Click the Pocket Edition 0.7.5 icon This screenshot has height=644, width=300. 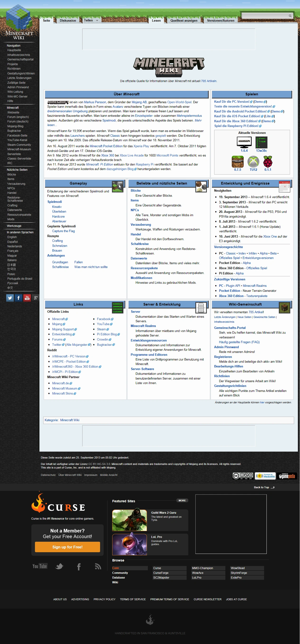pyautogui.click(x=237, y=161)
